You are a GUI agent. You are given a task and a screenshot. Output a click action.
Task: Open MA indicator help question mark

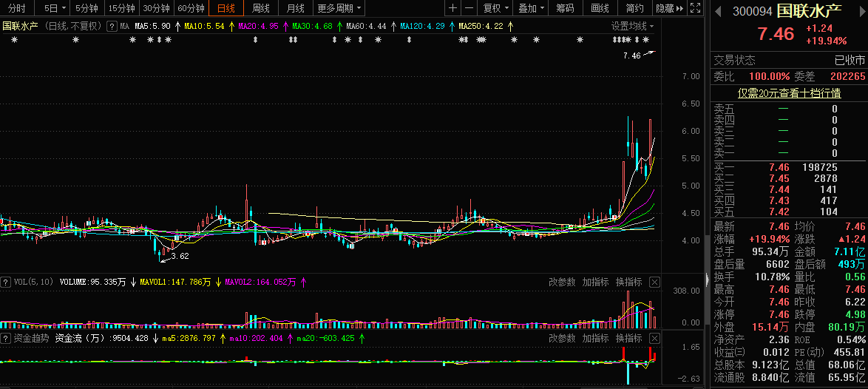coord(112,26)
